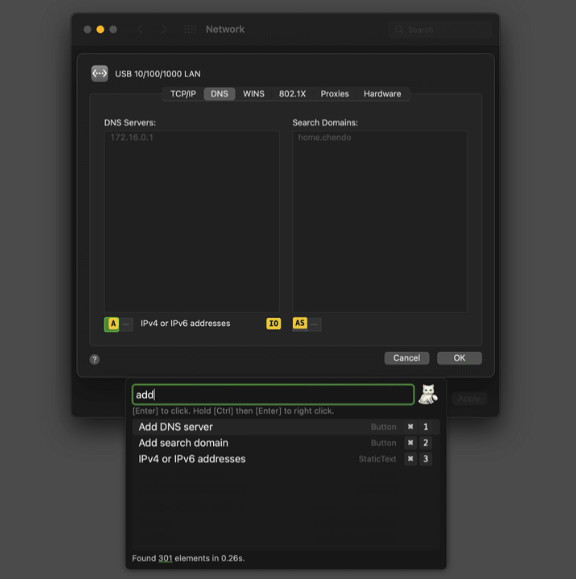The image size is (576, 579).
Task: Click the command 2 shortcut badge
Action: coord(418,443)
